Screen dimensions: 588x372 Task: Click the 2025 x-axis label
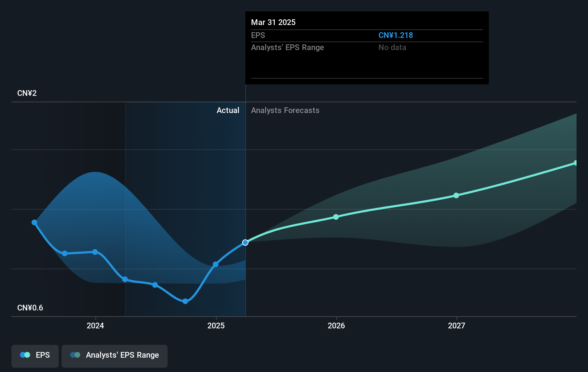pos(216,325)
